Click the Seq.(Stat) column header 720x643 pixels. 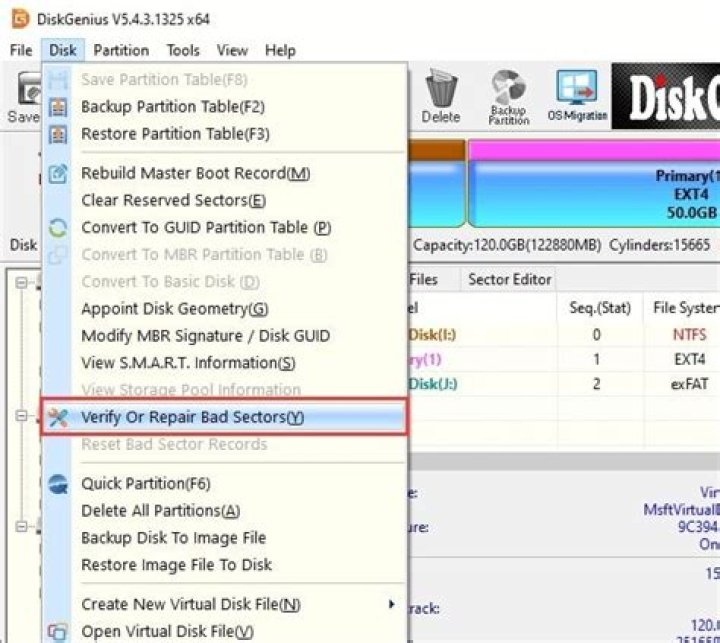point(600,308)
